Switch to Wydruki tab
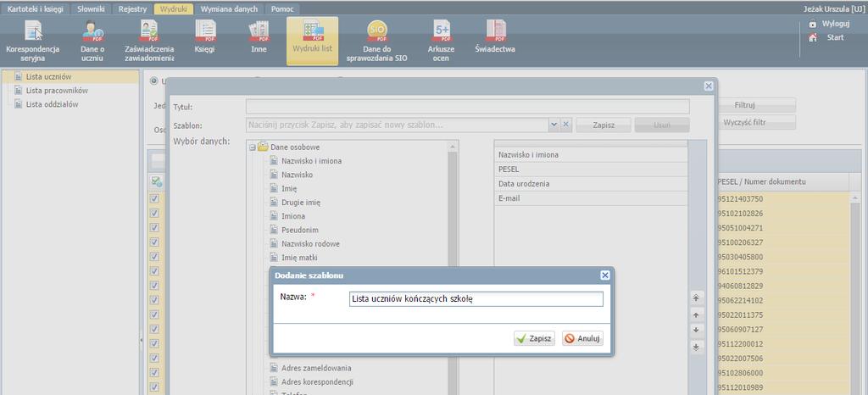868x395 pixels. (x=173, y=9)
